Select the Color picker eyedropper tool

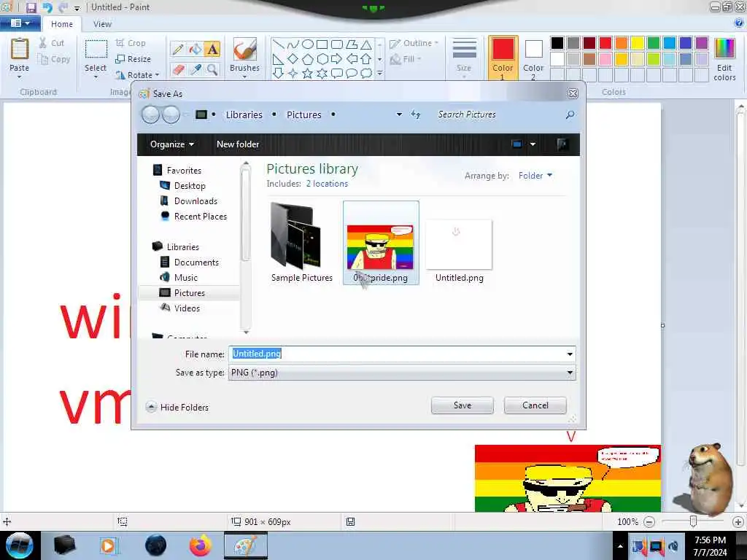pos(196,69)
